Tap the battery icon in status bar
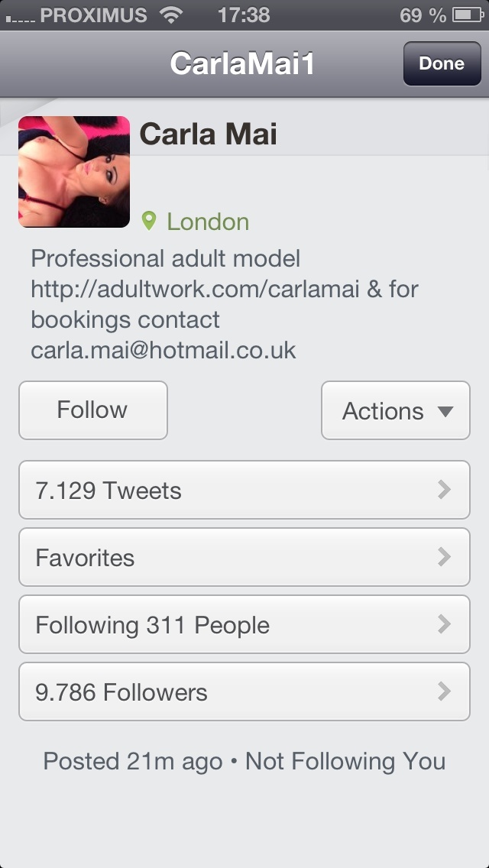The image size is (489, 868). [468, 15]
